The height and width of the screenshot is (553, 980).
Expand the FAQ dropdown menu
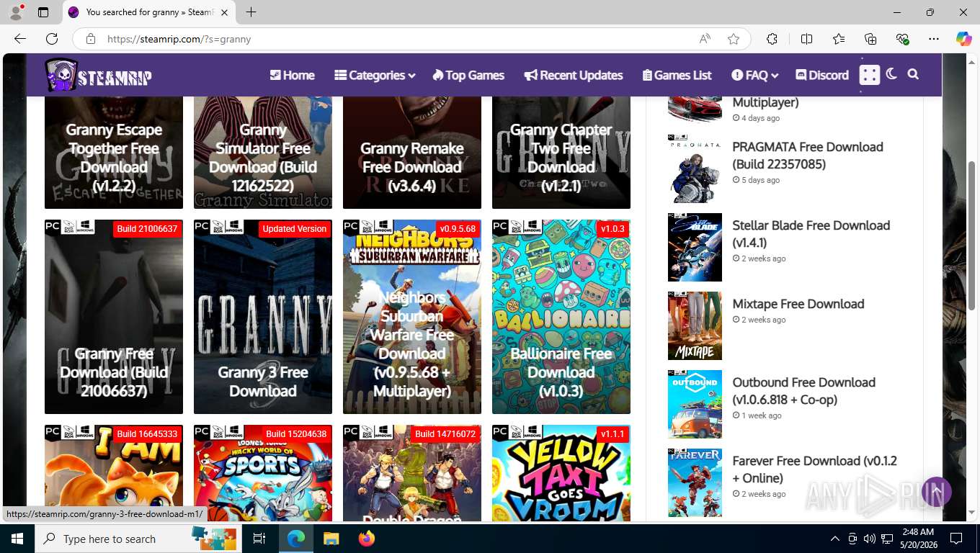[754, 75]
